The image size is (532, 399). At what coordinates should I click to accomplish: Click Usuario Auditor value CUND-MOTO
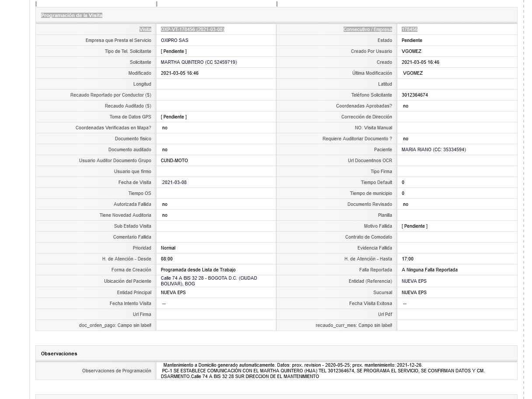174,160
